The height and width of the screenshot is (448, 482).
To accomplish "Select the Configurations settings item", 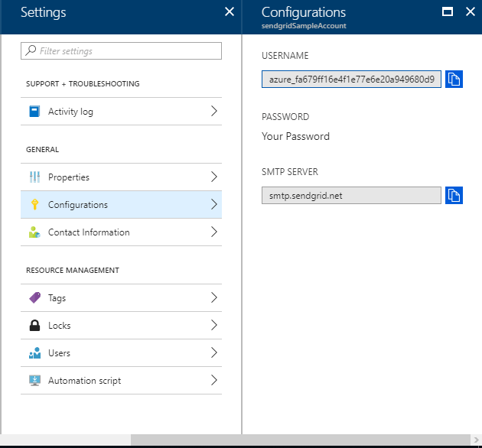I will pos(121,204).
